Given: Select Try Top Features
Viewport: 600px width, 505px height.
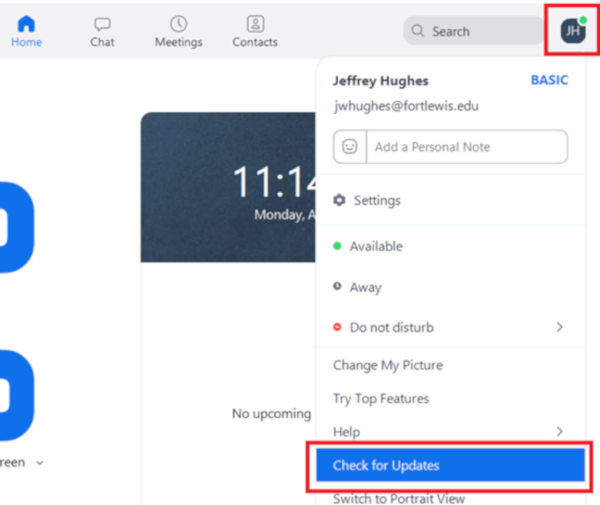Looking at the screenshot, I should (380, 398).
